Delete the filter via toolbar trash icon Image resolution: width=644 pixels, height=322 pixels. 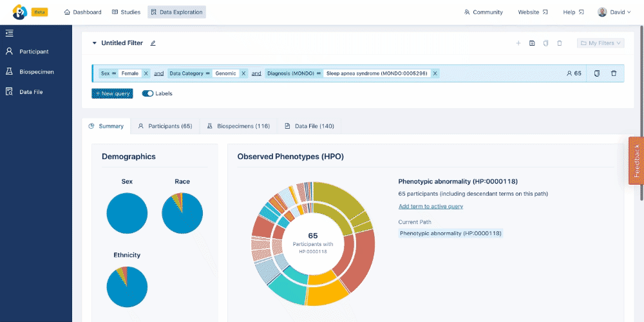(559, 43)
